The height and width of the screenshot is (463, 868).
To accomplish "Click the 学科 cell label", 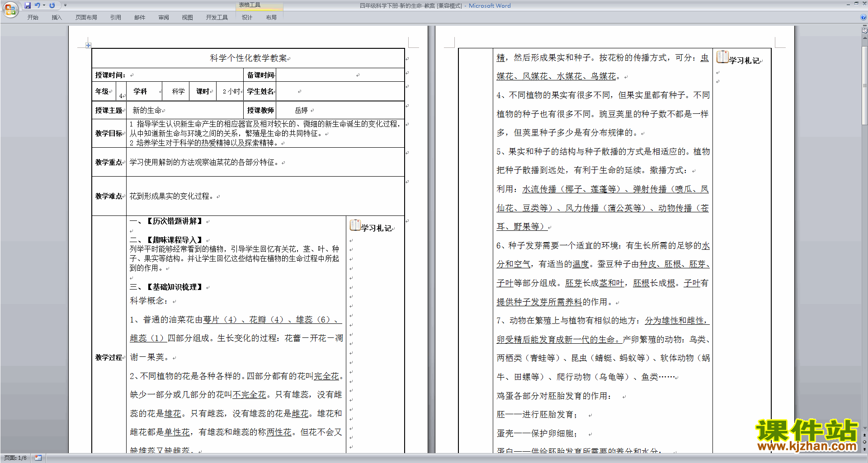I will [140, 91].
